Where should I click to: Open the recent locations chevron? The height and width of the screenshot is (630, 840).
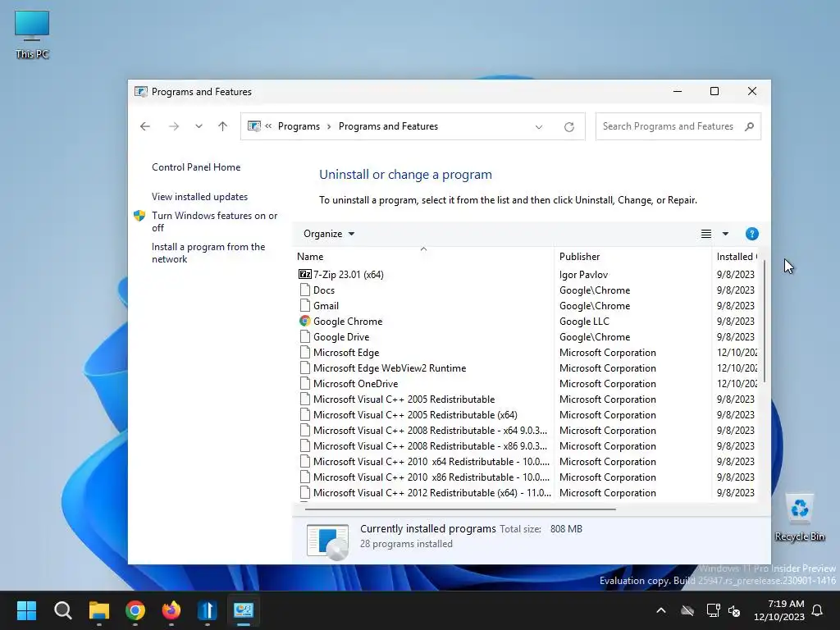pos(199,126)
